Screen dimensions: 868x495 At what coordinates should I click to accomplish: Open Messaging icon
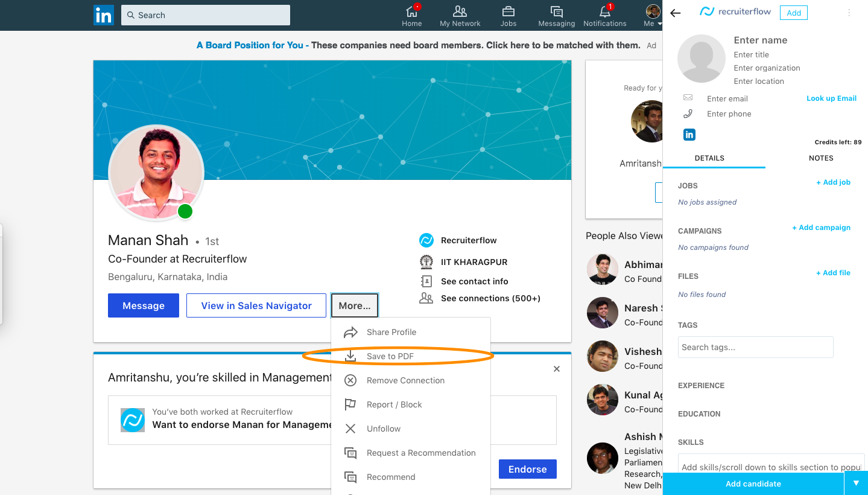(x=556, y=11)
